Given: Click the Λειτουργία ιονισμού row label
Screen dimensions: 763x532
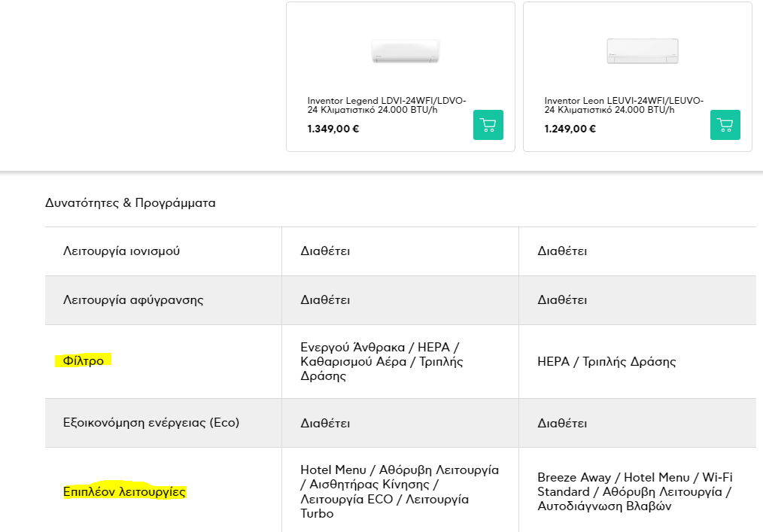Looking at the screenshot, I should tap(122, 251).
